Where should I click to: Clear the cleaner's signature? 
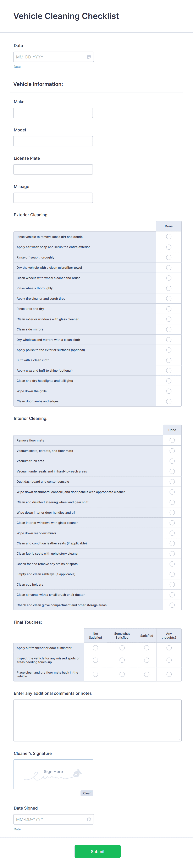click(x=87, y=793)
